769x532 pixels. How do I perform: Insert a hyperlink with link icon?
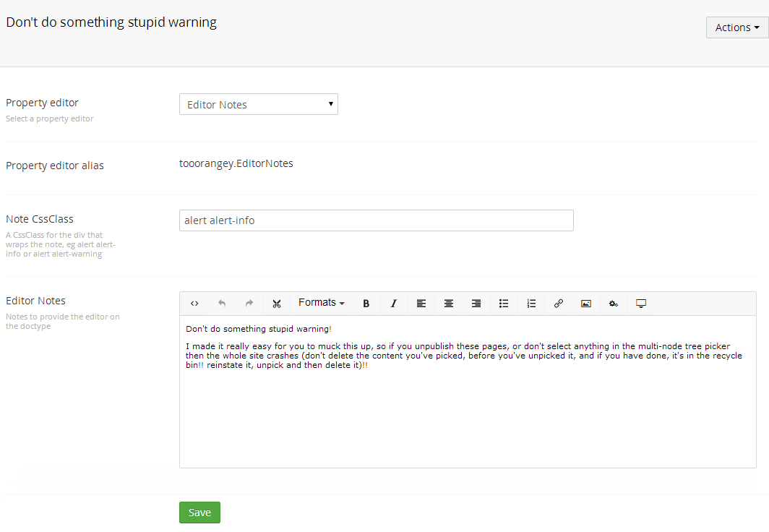tap(559, 304)
